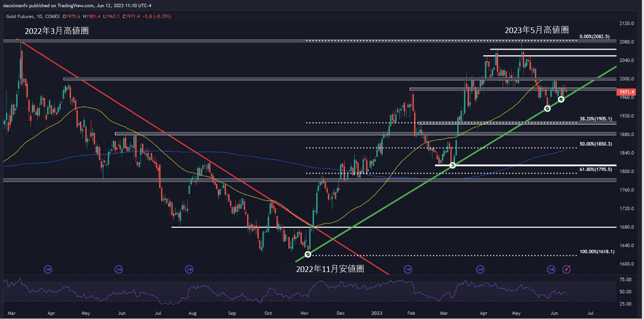The image size is (644, 319).
Task: Click 1760.0 on the price axis
Action: [x=627, y=190]
